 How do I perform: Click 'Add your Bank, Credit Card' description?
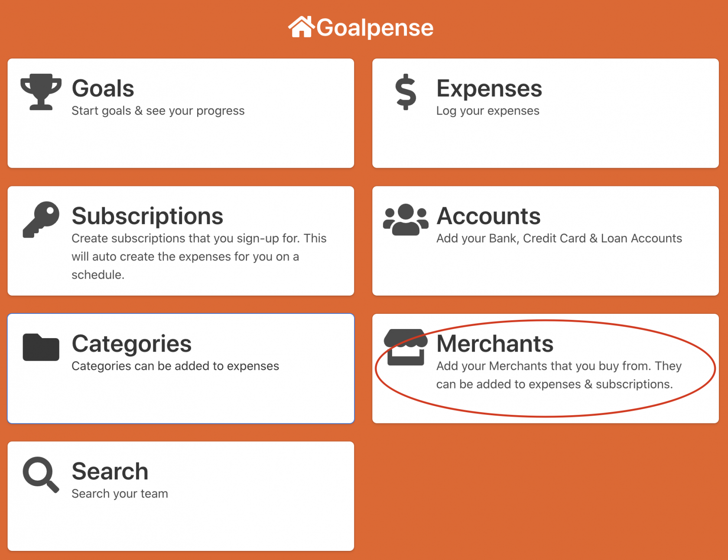point(559,238)
